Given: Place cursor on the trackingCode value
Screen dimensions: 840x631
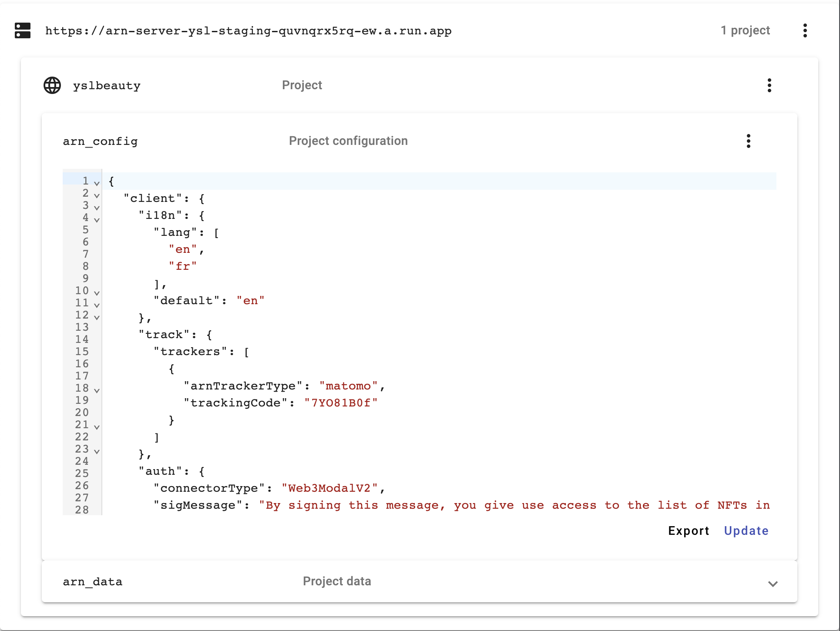Looking at the screenshot, I should (x=340, y=403).
